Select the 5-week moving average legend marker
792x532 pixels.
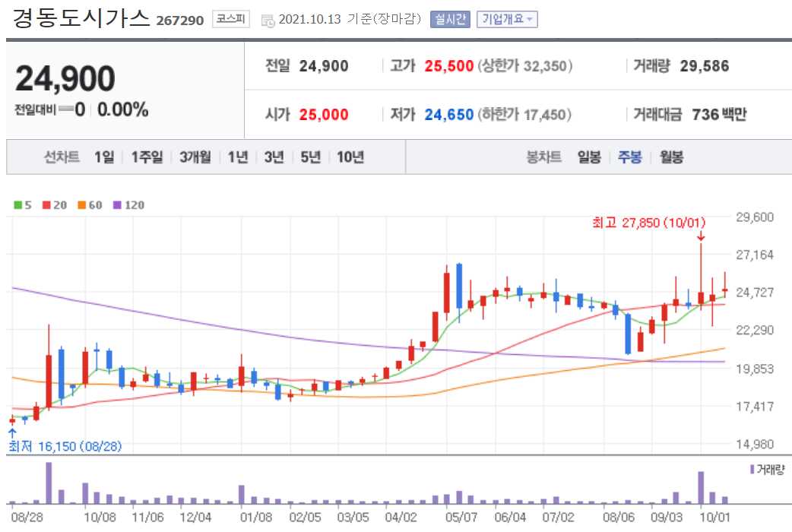pyautogui.click(x=19, y=204)
